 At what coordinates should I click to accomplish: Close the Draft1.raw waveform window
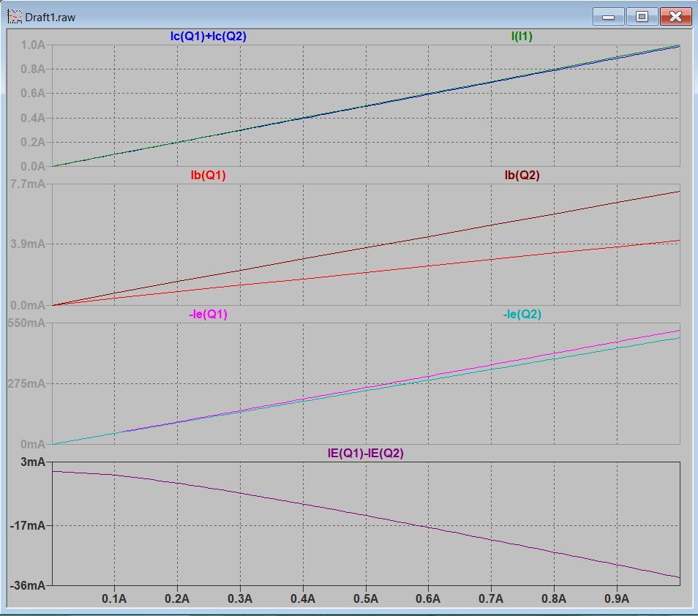click(676, 17)
